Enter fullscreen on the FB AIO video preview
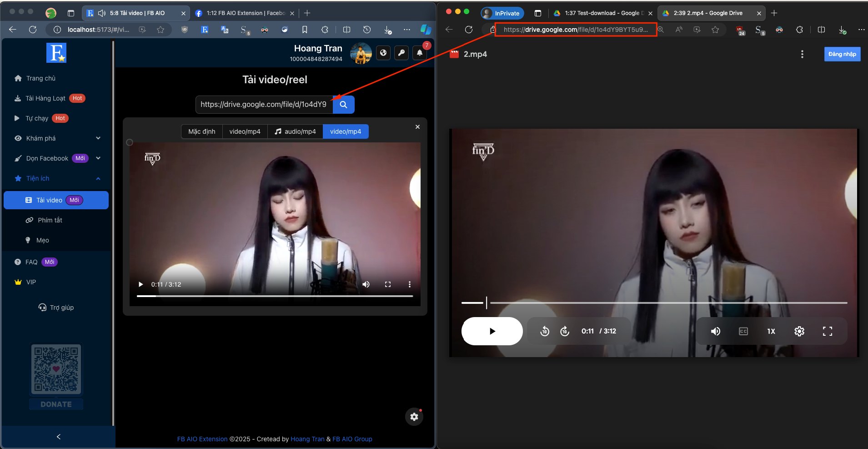The image size is (868, 449). tap(388, 284)
